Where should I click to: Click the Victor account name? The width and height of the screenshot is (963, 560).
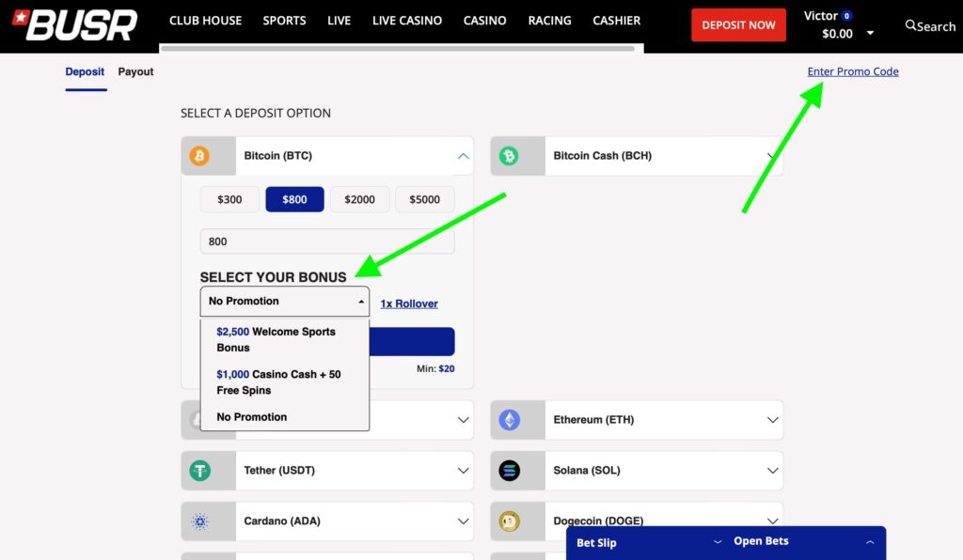[821, 16]
